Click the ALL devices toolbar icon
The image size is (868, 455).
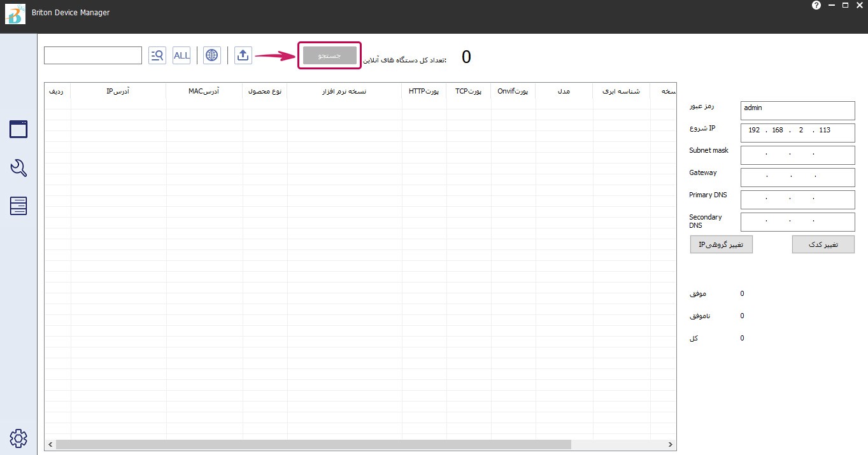click(x=181, y=55)
